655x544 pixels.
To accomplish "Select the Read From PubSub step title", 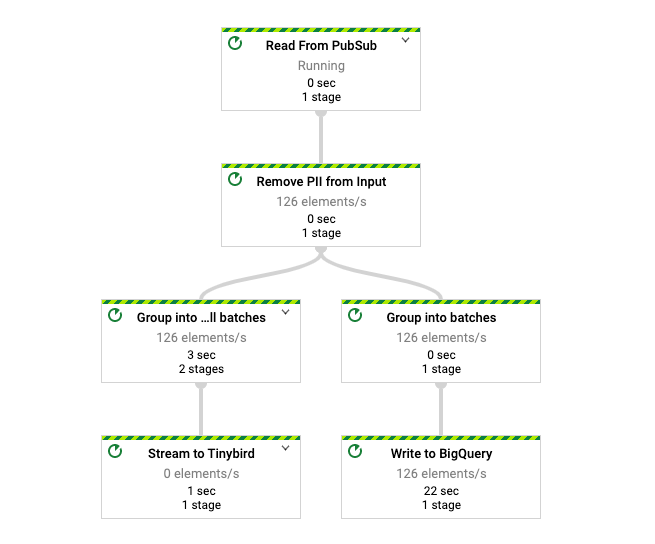I will (x=320, y=46).
